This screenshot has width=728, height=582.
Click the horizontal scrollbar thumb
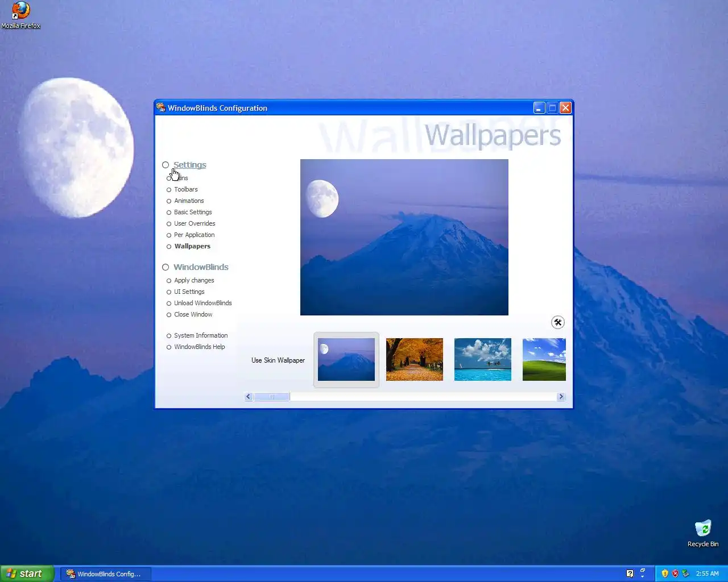pos(272,397)
